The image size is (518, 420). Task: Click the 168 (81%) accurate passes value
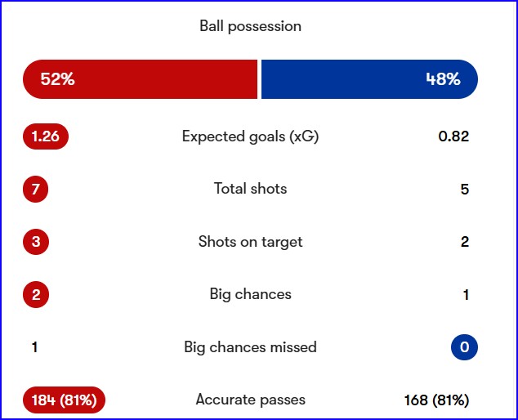436,400
